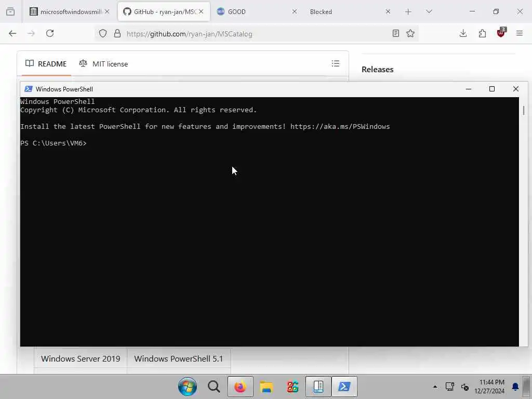Open the Firefox application menu
The image size is (532, 399).
pos(520,33)
